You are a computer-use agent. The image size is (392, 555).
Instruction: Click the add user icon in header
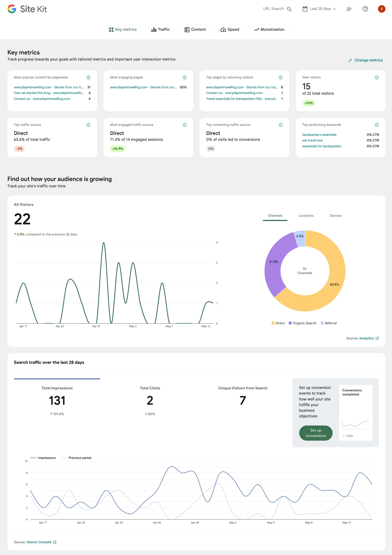[x=349, y=9]
